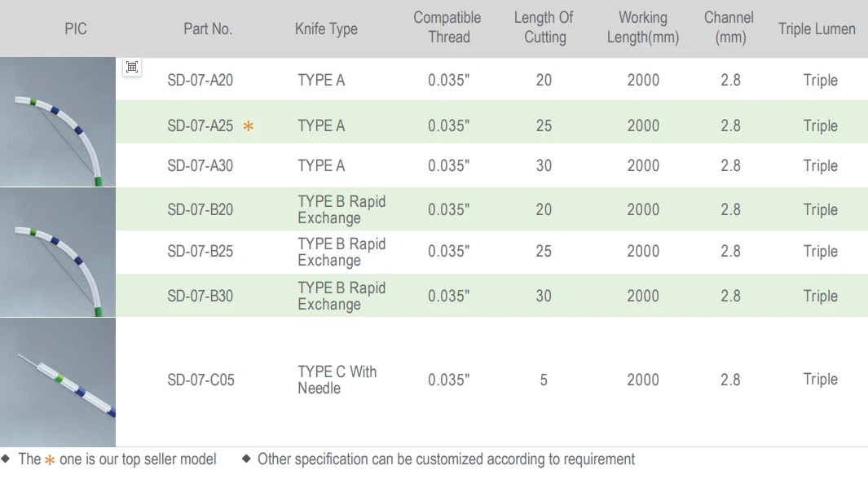Open the TYPE C needle knife product image
The width and height of the screenshot is (868, 479).
coord(58,381)
